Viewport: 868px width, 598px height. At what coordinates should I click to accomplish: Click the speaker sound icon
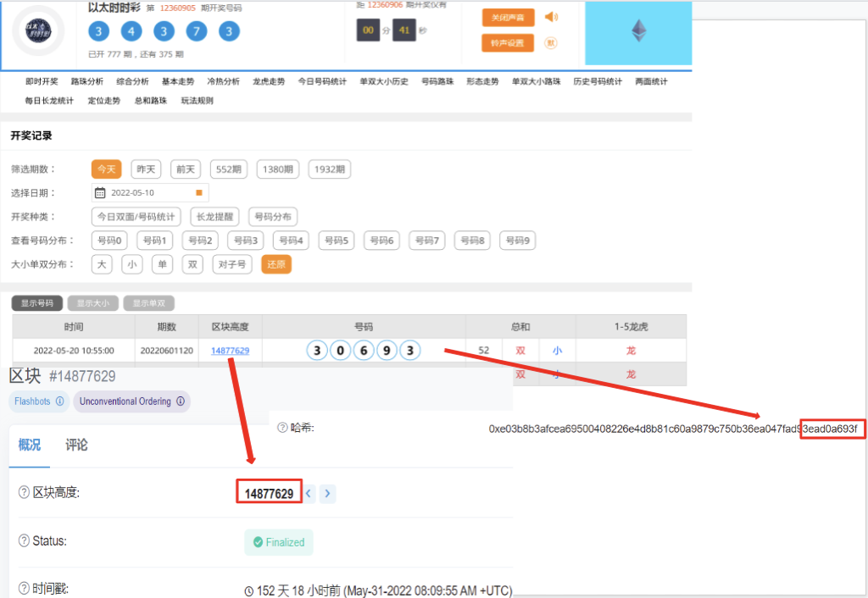(x=551, y=17)
